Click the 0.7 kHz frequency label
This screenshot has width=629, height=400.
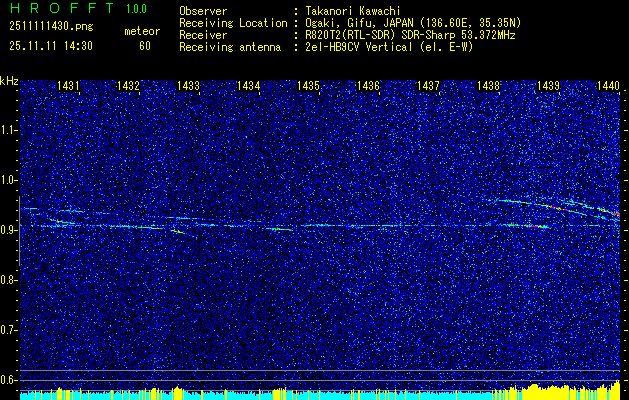pyautogui.click(x=9, y=330)
